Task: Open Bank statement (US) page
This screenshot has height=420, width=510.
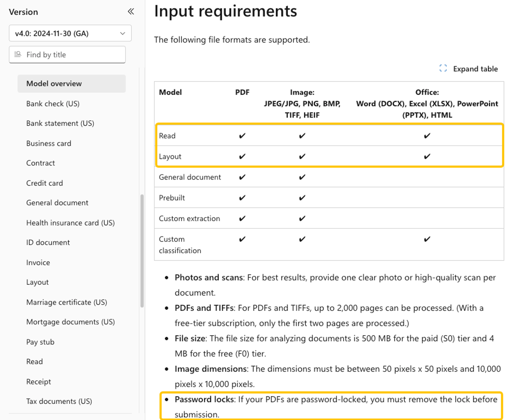Action: [60, 123]
